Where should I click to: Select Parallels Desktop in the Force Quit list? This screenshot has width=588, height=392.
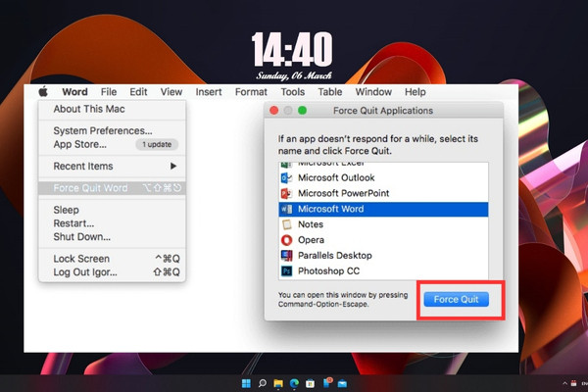point(383,256)
